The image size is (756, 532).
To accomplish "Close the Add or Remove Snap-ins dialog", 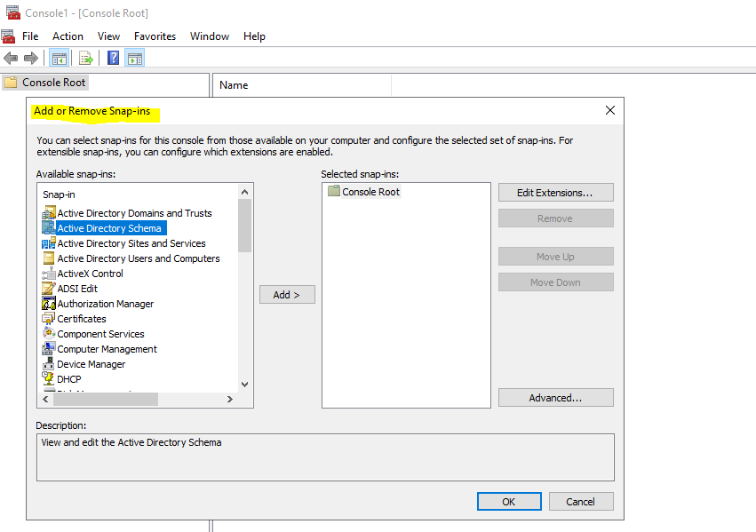I will point(610,110).
